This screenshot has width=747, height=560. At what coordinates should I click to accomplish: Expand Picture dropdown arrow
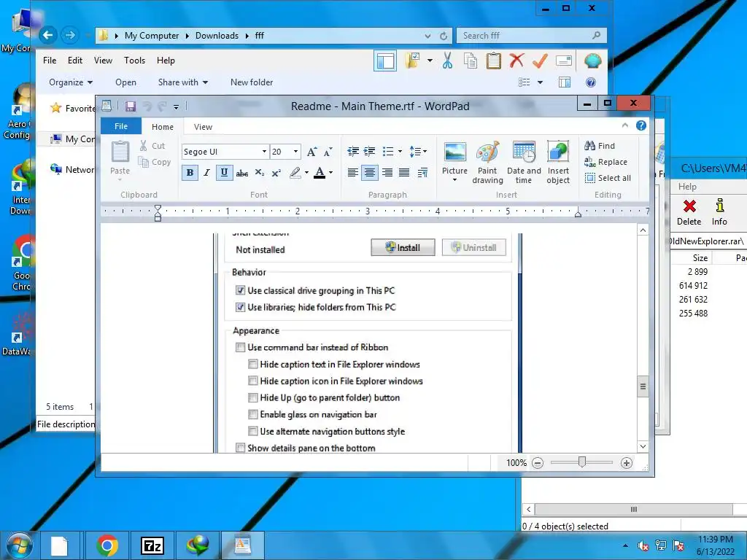[x=454, y=180]
